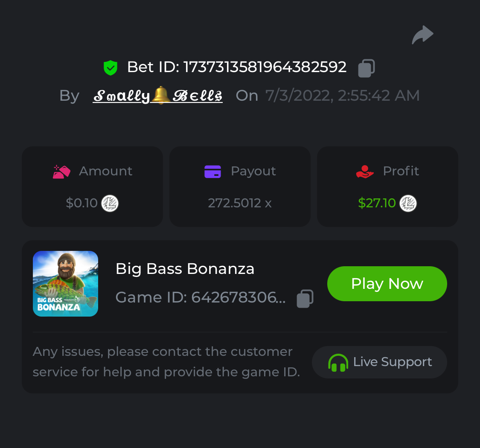
Task: Copy the Game ID
Action: [x=305, y=299]
